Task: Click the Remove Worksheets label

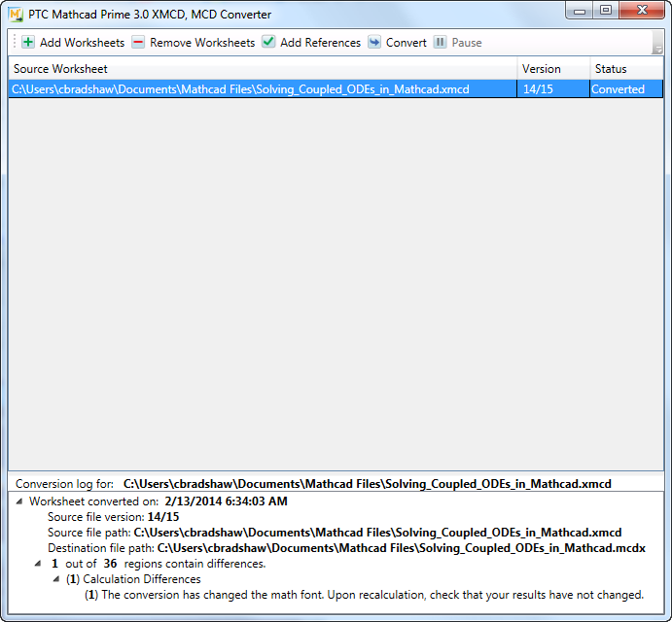Action: (202, 43)
